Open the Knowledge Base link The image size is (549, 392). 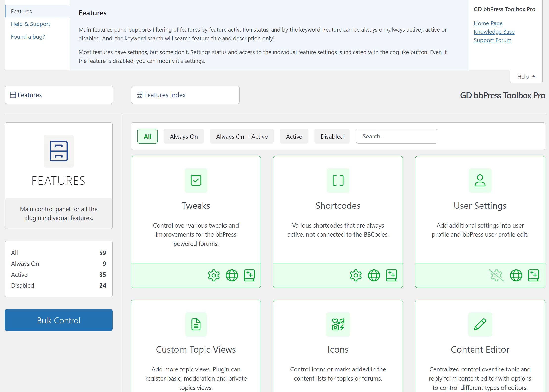(x=494, y=32)
